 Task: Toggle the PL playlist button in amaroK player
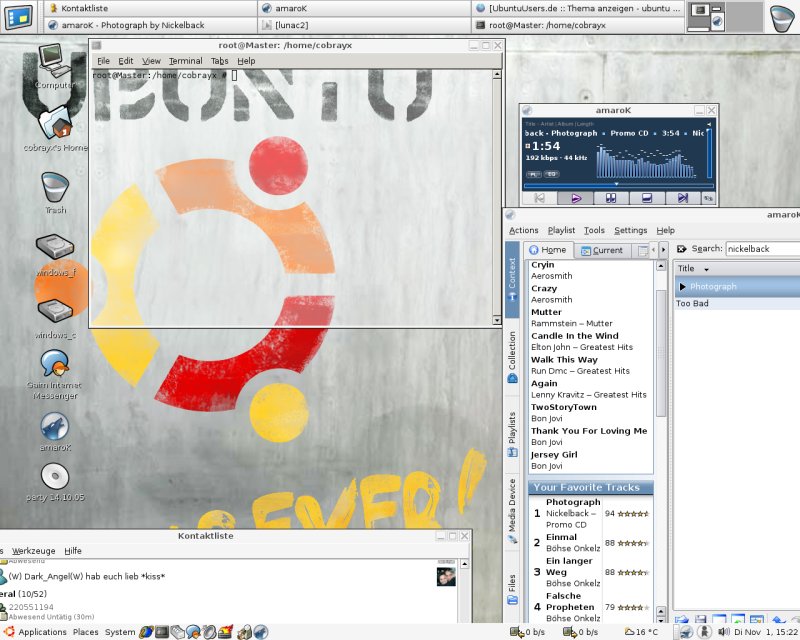coord(533,175)
